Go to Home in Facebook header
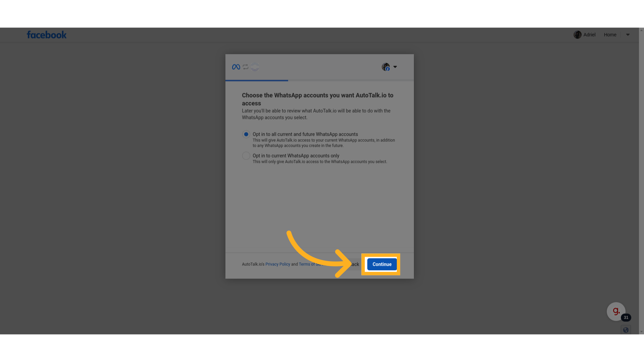This screenshot has width=644, height=362. tap(610, 35)
